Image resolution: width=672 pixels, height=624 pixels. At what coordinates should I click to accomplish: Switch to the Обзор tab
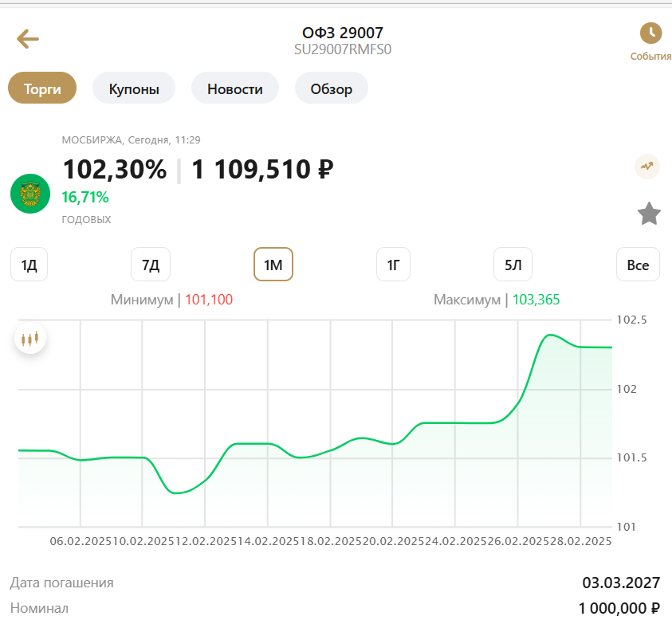(332, 88)
